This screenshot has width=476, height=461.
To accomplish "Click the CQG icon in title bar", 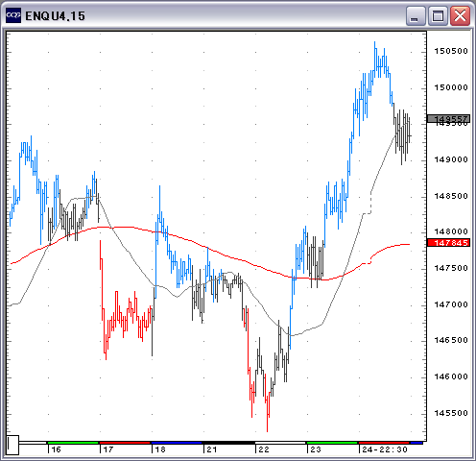I will click(x=13, y=15).
